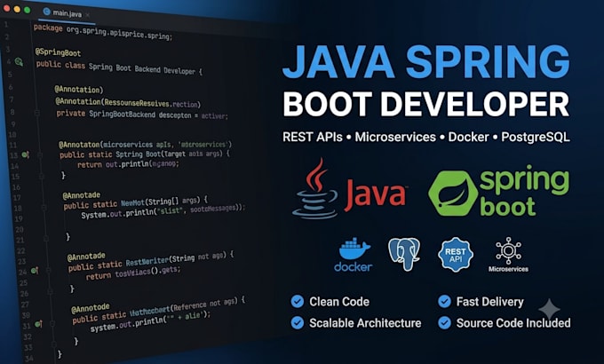This screenshot has height=364, width=604.
Task: Click the check mark beside Source Code Included
Action: 444,322
